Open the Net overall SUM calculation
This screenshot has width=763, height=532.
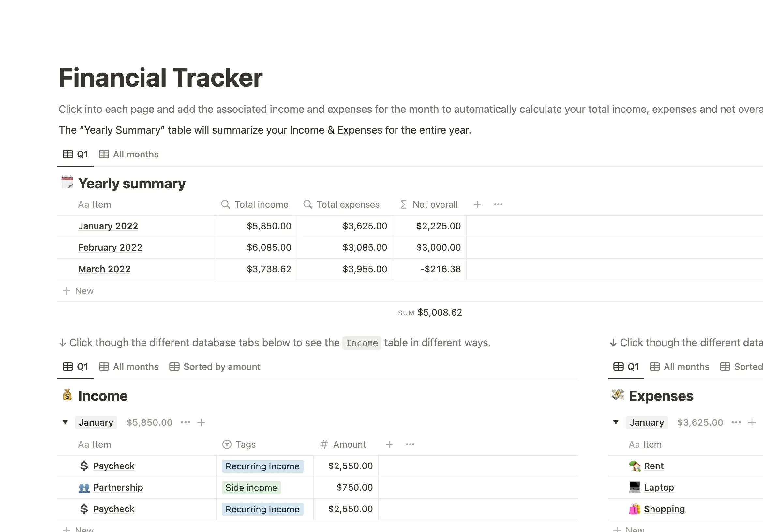pyautogui.click(x=430, y=312)
